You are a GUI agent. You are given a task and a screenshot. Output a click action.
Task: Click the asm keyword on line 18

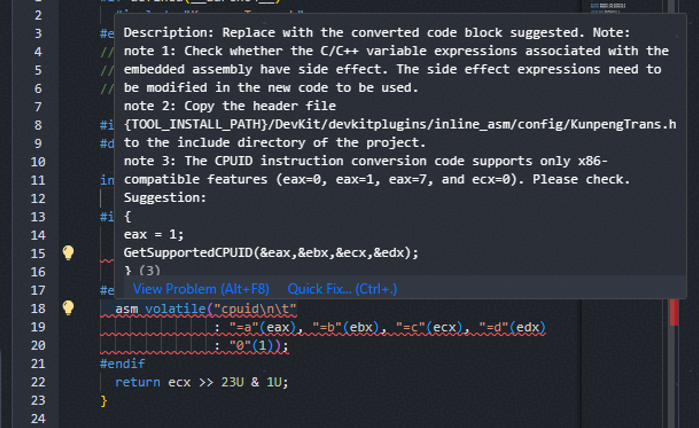click(x=126, y=308)
